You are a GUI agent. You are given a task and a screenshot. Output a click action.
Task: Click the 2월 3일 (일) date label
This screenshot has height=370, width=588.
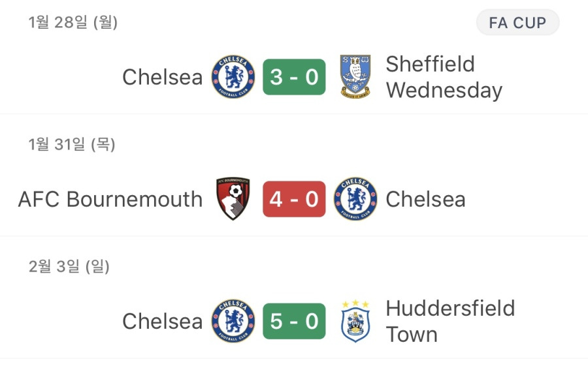tap(69, 266)
